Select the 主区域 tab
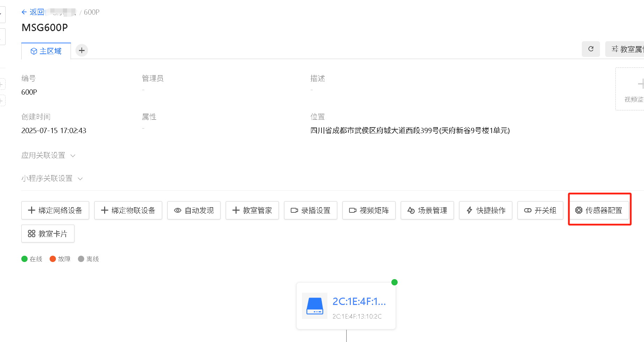 pyautogui.click(x=46, y=51)
